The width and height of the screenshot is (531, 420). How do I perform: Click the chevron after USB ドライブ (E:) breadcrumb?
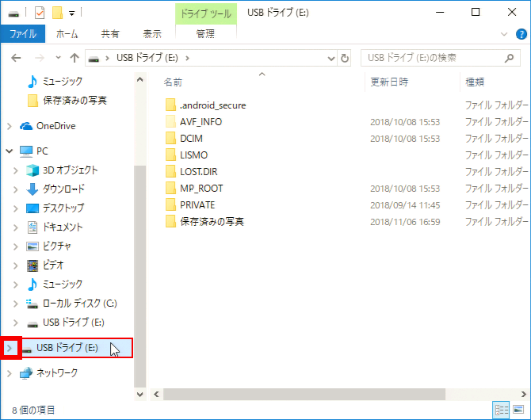tap(187, 59)
